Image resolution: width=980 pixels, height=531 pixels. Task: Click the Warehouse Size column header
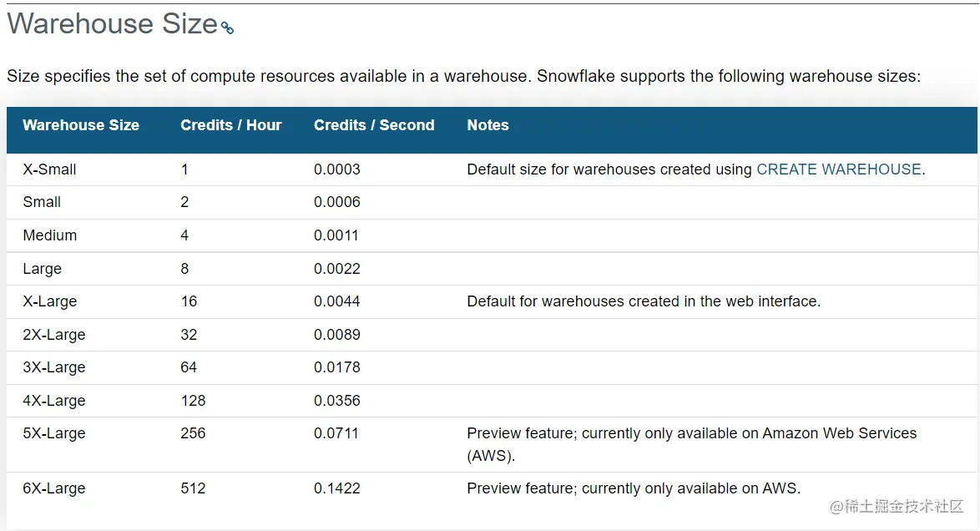coord(81,125)
